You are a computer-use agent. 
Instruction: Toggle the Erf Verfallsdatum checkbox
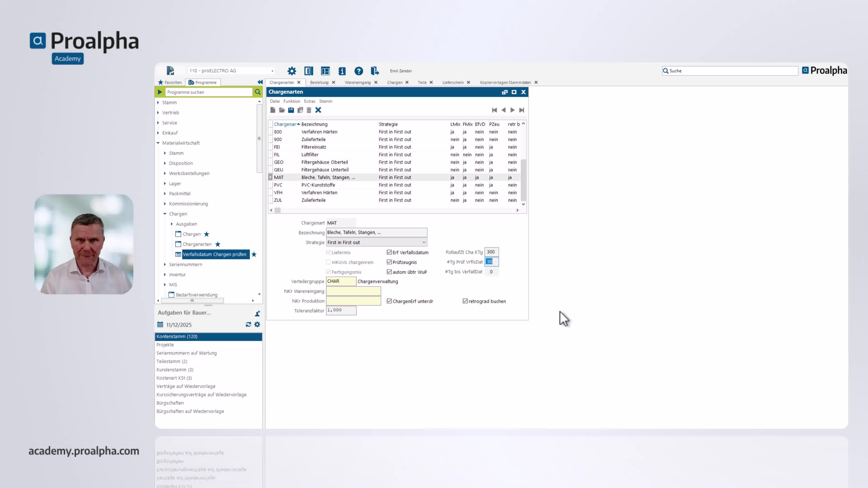tap(389, 252)
